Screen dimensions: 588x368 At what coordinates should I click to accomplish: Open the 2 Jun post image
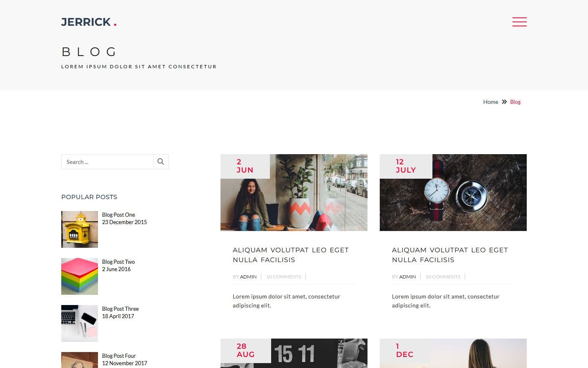294,193
